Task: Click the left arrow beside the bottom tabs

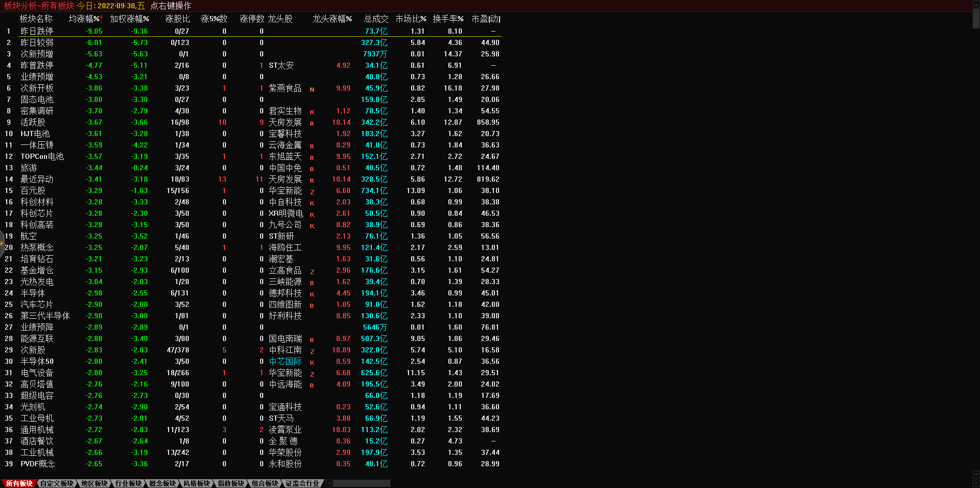Action: pyautogui.click(x=329, y=483)
